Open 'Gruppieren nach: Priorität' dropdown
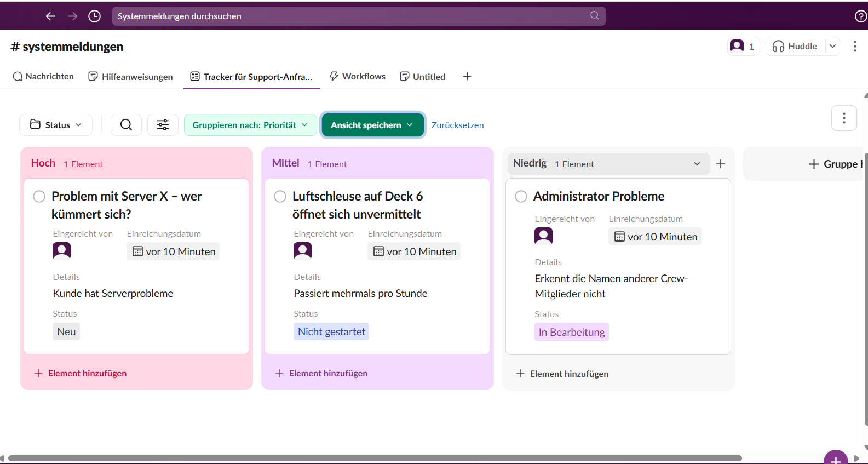The image size is (868, 464). [250, 125]
